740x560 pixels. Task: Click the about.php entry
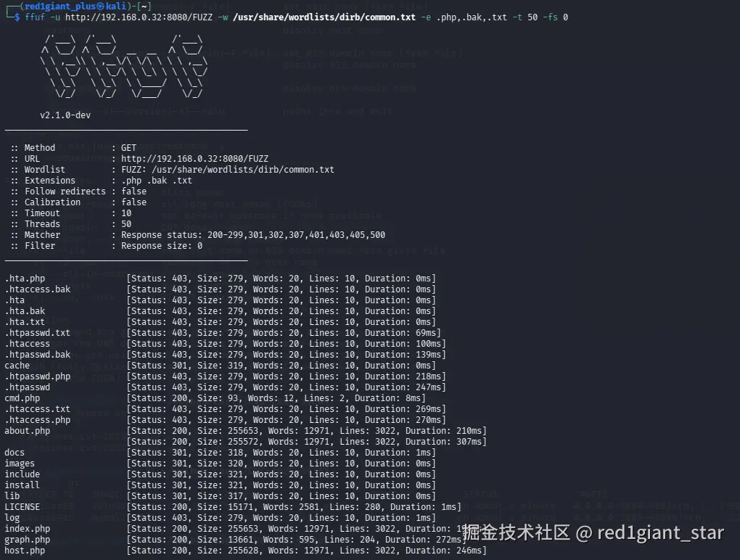(x=27, y=430)
